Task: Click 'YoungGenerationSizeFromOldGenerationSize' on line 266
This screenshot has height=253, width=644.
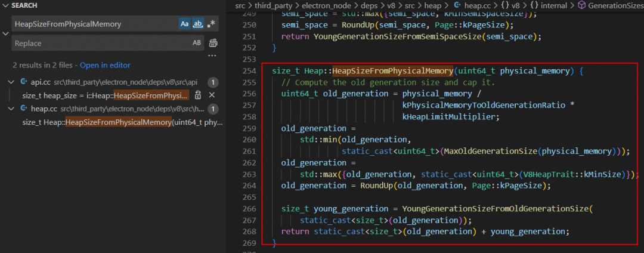Action: point(495,209)
